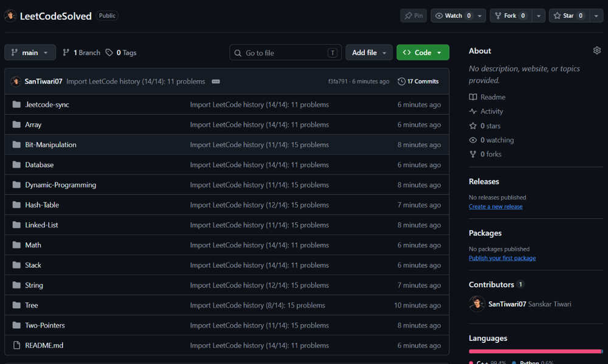This screenshot has width=608, height=364.
Task: Click the 0 Tags link
Action: click(121, 52)
